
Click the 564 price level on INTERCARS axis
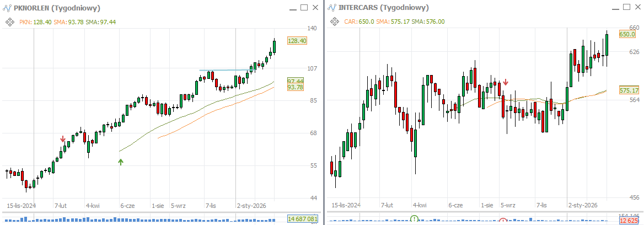coord(635,100)
